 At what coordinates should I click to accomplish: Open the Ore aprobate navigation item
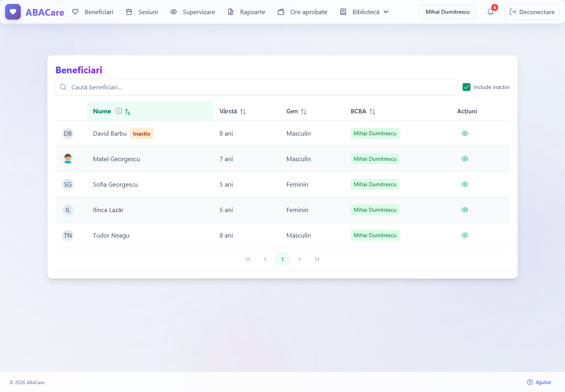(x=303, y=12)
